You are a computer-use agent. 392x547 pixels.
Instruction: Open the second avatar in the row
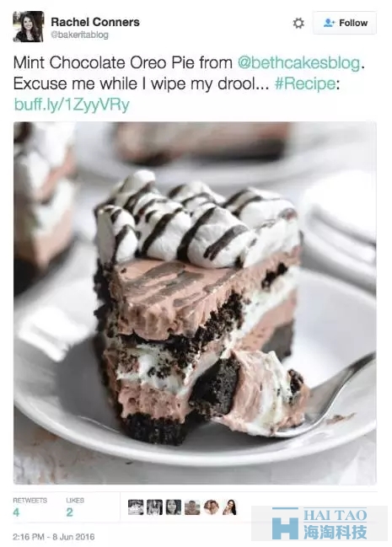click(154, 507)
